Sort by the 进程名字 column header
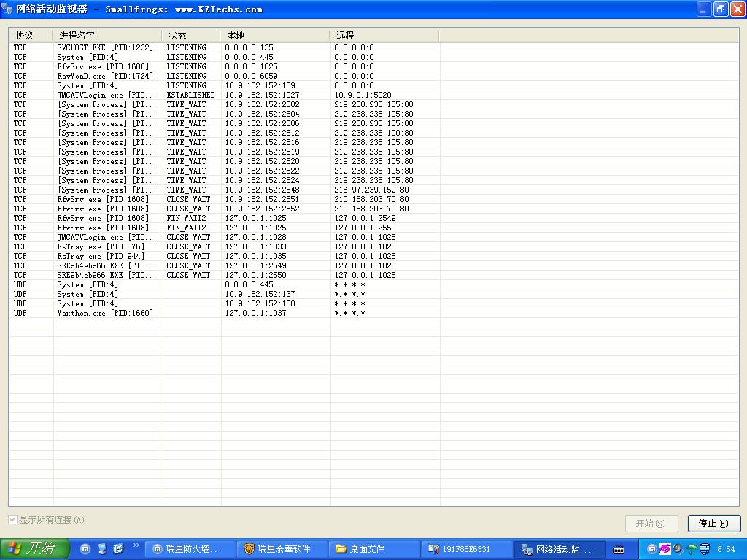Viewport: 747px width, 560px height. click(107, 35)
